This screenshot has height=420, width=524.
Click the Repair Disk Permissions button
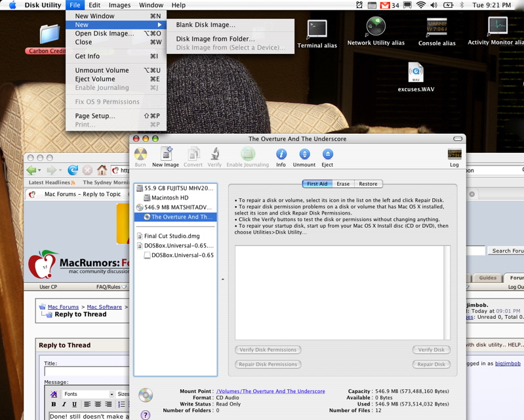click(x=268, y=364)
